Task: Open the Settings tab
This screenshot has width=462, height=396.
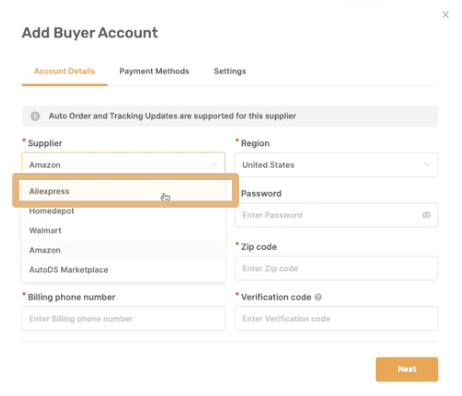Action: pyautogui.click(x=230, y=71)
